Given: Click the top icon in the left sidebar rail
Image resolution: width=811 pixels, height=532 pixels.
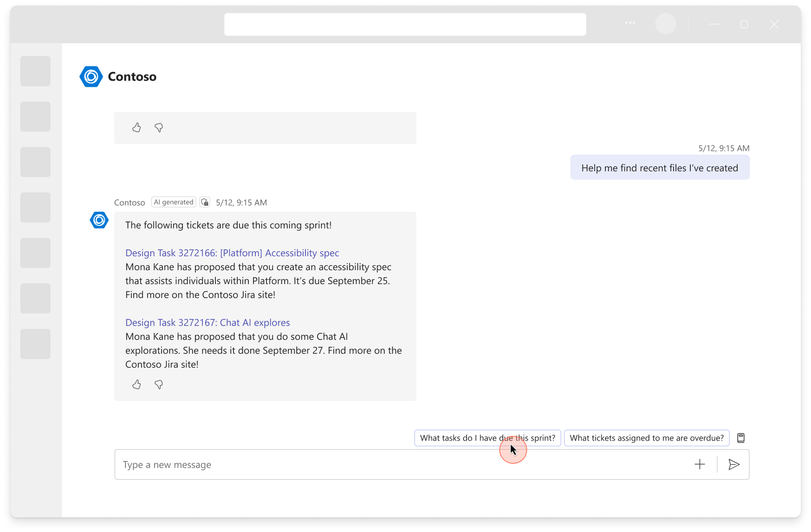Looking at the screenshot, I should 35,71.
